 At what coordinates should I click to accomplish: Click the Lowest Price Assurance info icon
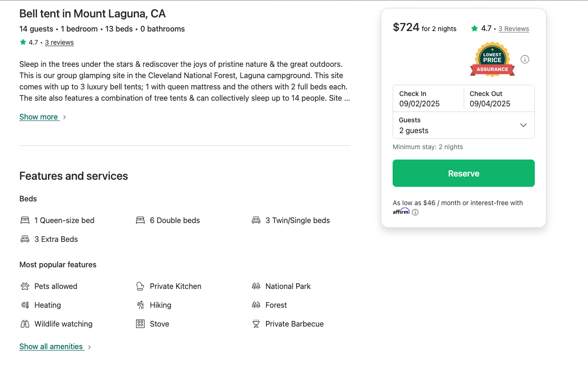[x=525, y=59]
